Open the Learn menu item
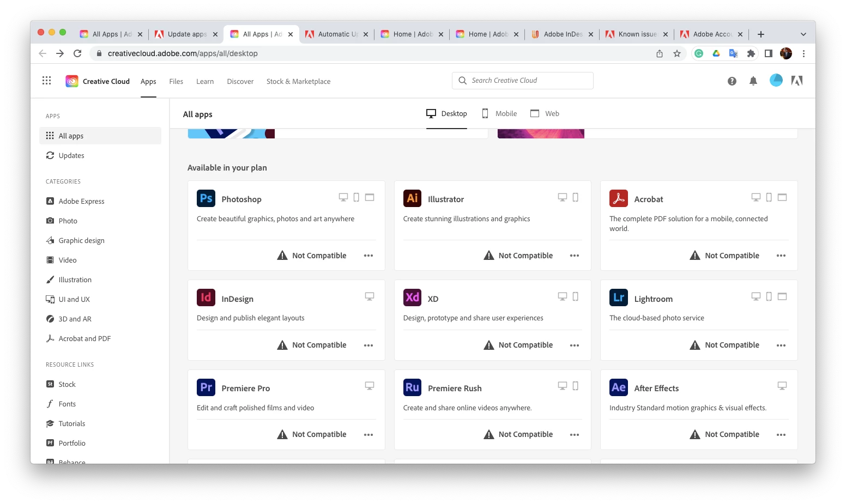 tap(205, 82)
